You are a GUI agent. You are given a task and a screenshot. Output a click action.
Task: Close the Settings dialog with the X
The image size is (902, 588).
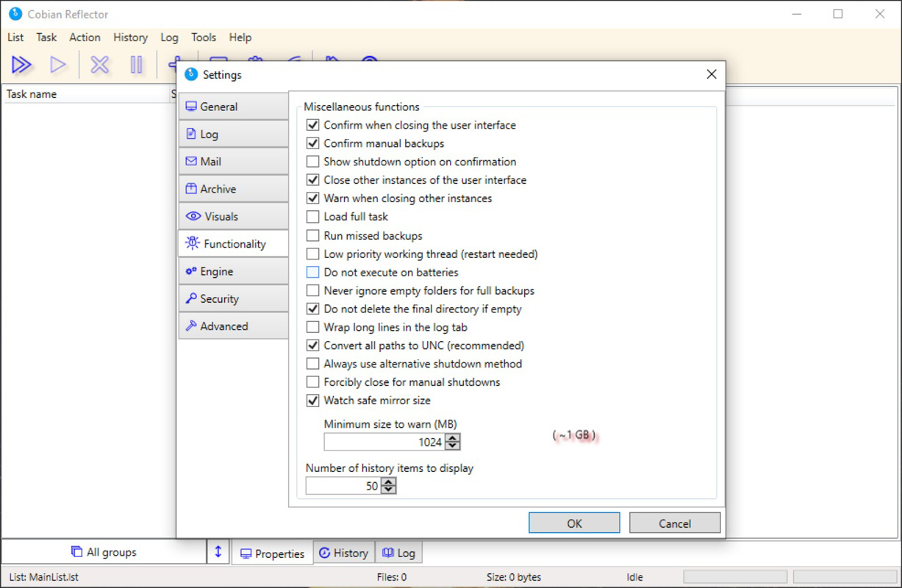711,74
